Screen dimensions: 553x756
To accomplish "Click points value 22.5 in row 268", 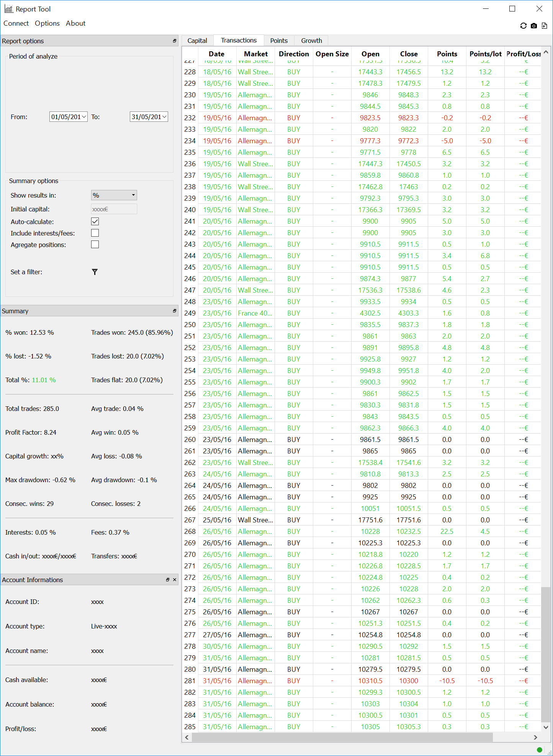I will pyautogui.click(x=447, y=532).
